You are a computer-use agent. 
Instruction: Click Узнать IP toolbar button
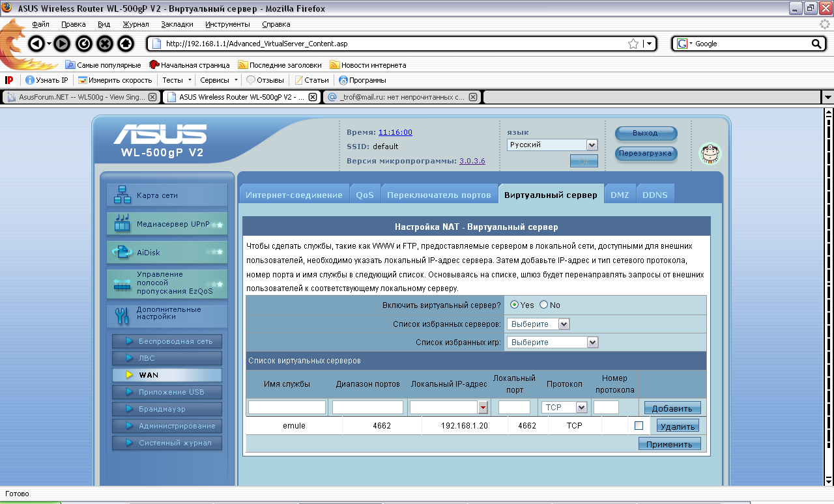(x=46, y=80)
